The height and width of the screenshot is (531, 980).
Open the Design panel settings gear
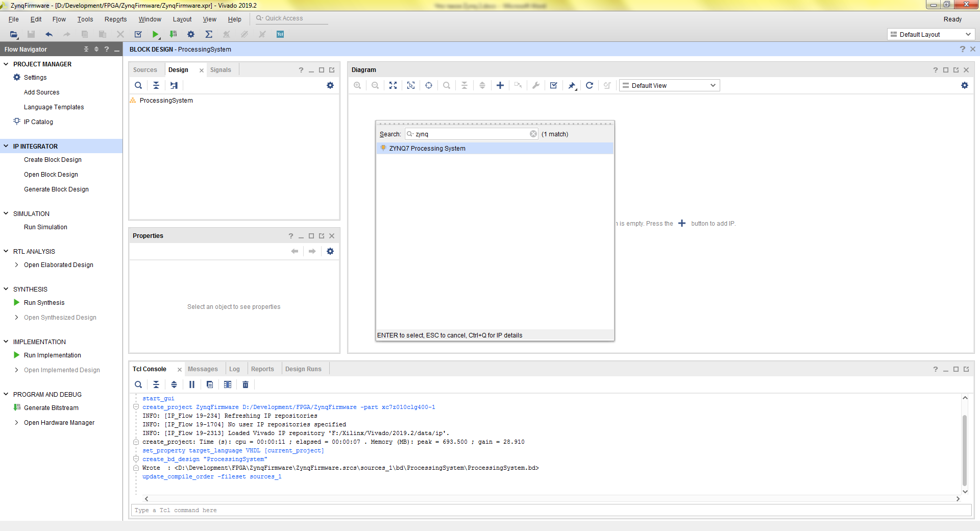[330, 85]
